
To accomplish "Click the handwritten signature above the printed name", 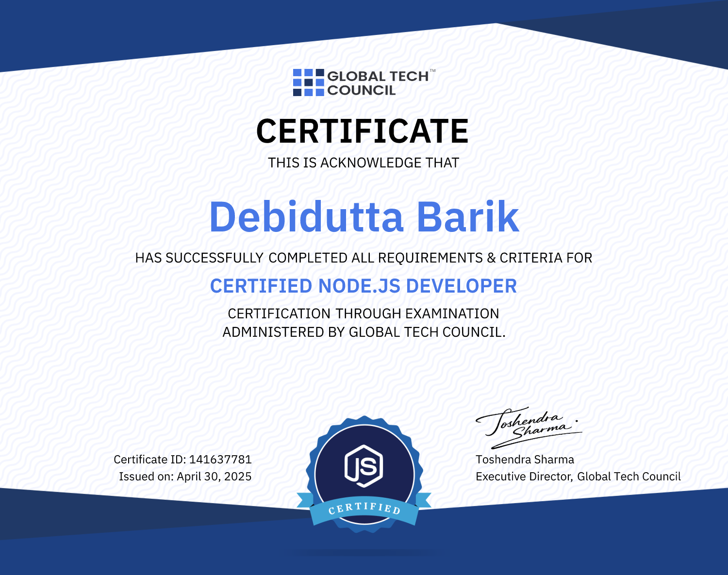I will click(x=529, y=427).
